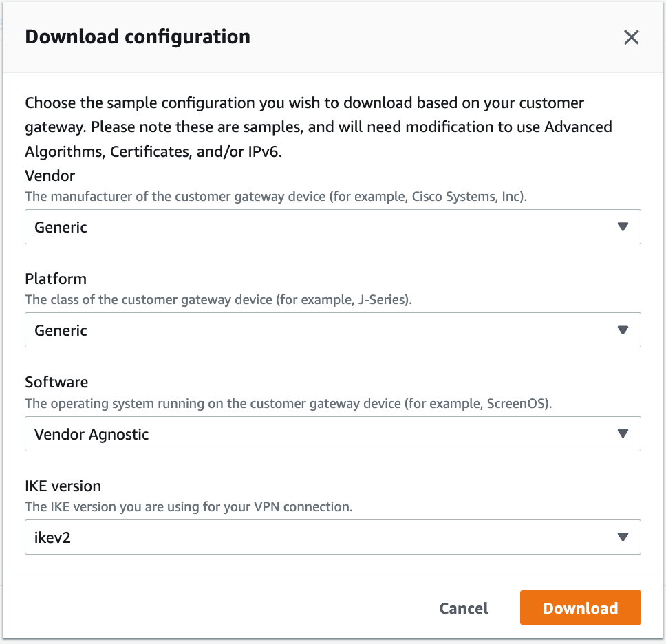Click the Platform dropdown chevron
666x644 pixels.
623,330
